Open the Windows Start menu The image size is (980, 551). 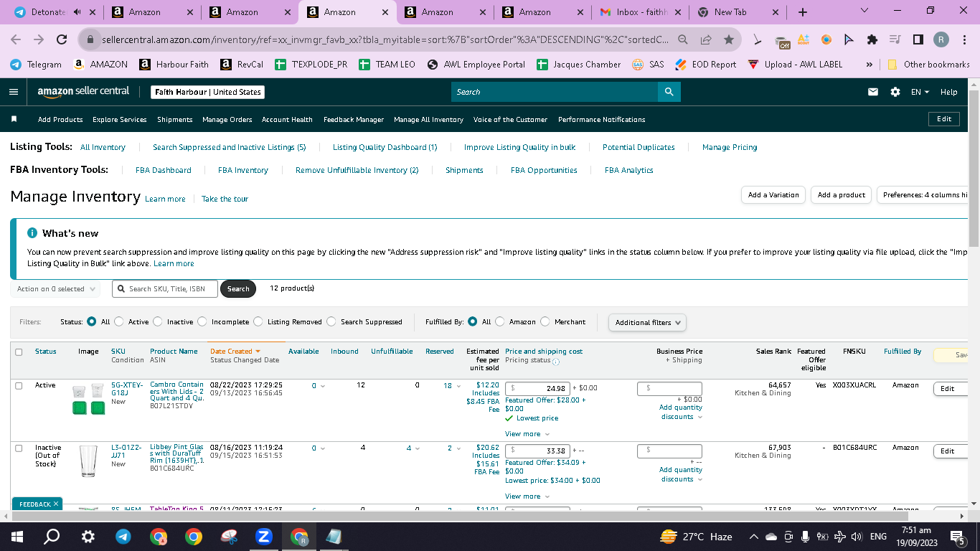[x=17, y=536]
